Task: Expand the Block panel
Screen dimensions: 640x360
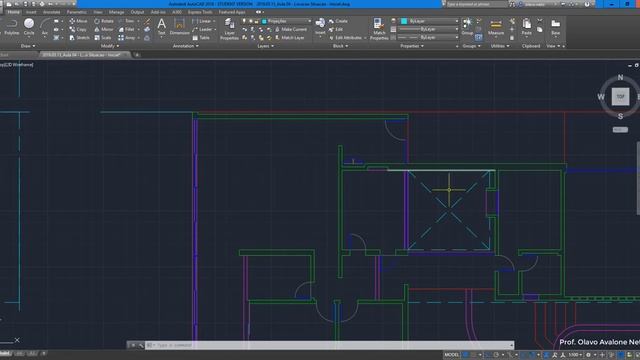Action: pyautogui.click(x=340, y=46)
